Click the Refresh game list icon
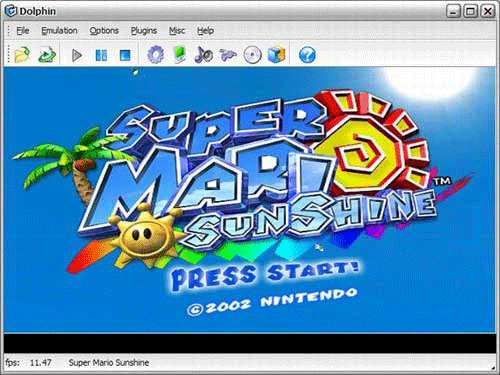The width and height of the screenshot is (500, 375). coord(47,55)
